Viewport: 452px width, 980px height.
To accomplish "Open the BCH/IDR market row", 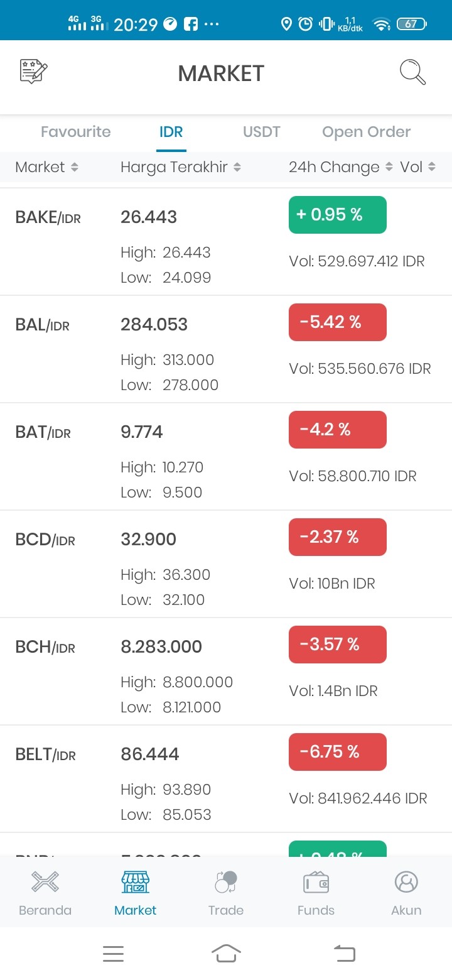I will tap(226, 672).
